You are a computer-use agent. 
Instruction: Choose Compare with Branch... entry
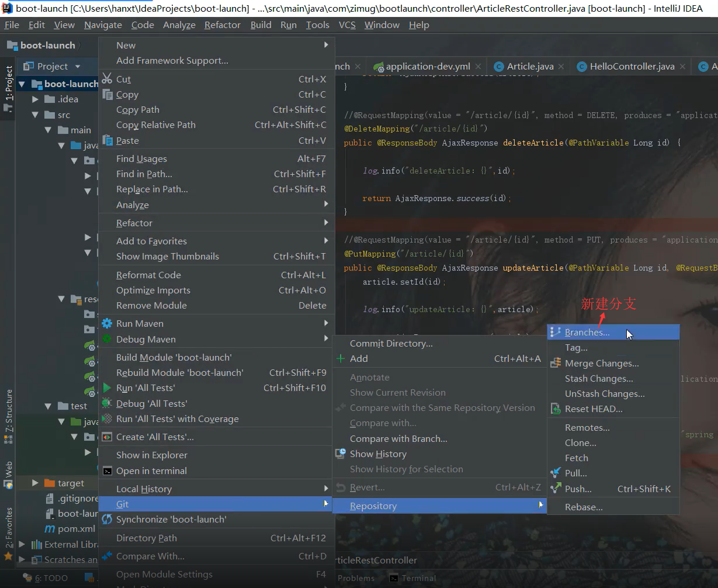tap(439, 438)
